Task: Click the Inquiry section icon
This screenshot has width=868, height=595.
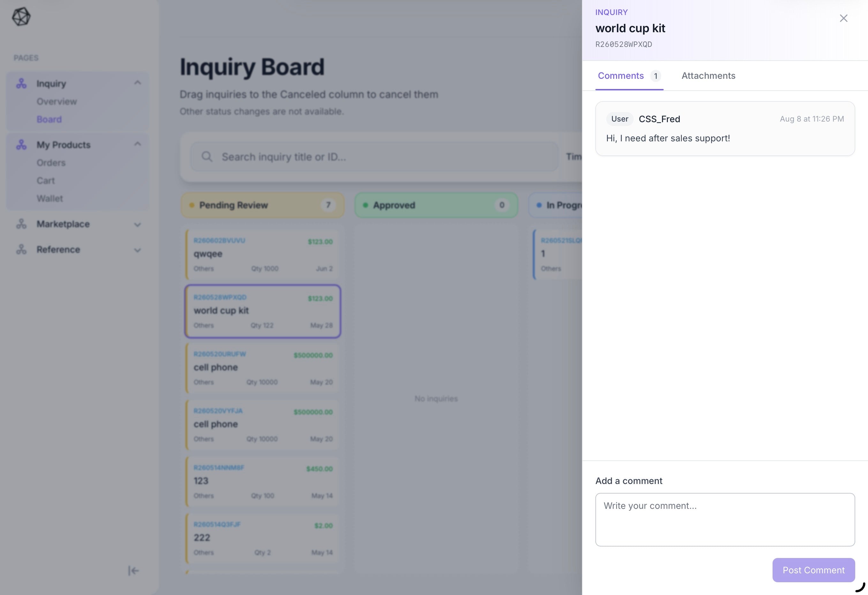Action: [21, 83]
